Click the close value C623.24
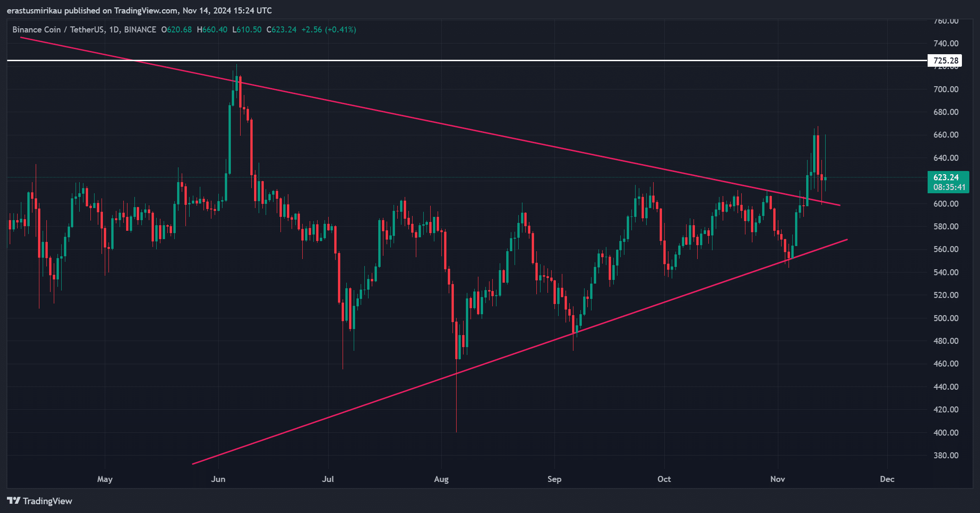Image resolution: width=980 pixels, height=513 pixels. tap(281, 30)
